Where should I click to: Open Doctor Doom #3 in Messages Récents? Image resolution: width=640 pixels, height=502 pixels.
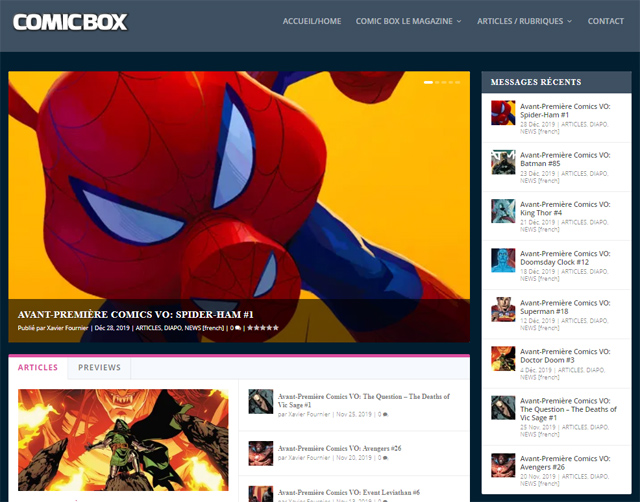coord(565,356)
